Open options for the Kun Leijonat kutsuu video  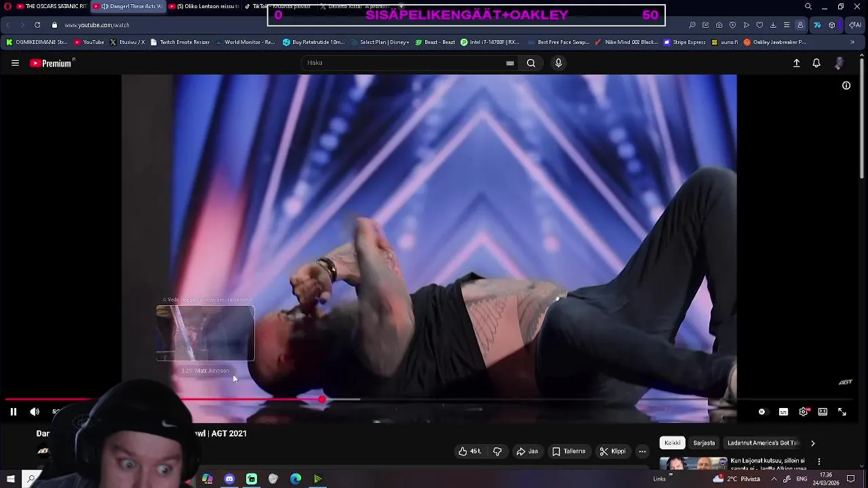818,462
